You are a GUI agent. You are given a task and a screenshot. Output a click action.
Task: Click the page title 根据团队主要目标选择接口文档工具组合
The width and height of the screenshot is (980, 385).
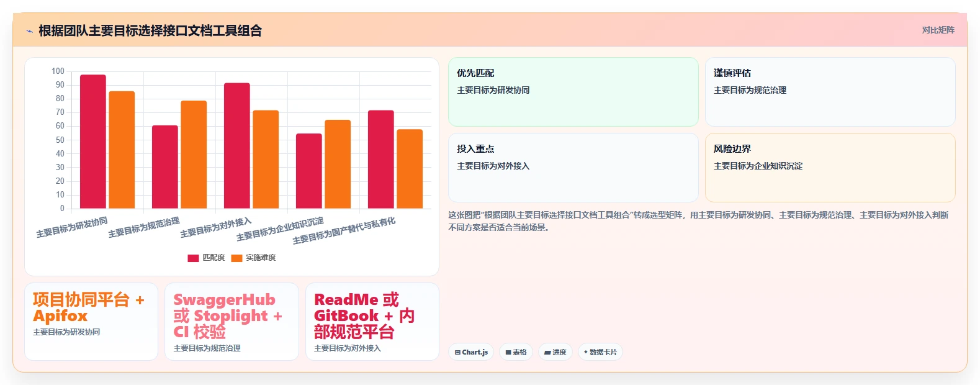pos(150,30)
